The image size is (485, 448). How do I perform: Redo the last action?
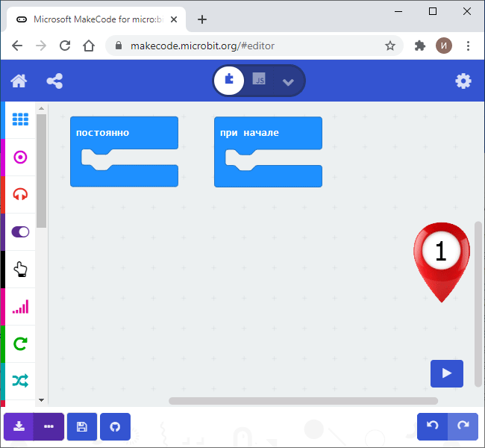tap(463, 426)
